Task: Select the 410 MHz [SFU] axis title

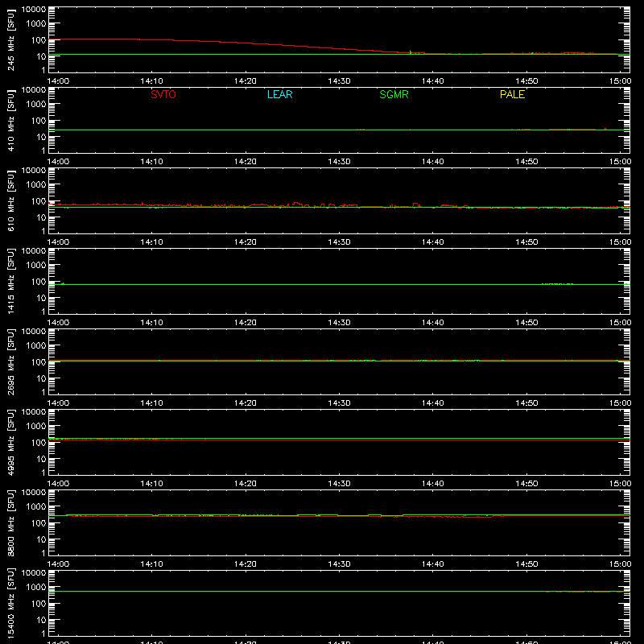Action: (x=10, y=120)
